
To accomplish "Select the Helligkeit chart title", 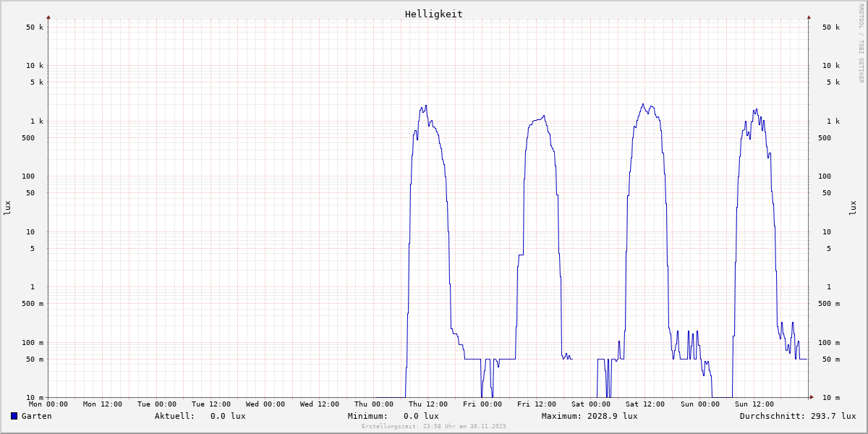I will (x=433, y=14).
